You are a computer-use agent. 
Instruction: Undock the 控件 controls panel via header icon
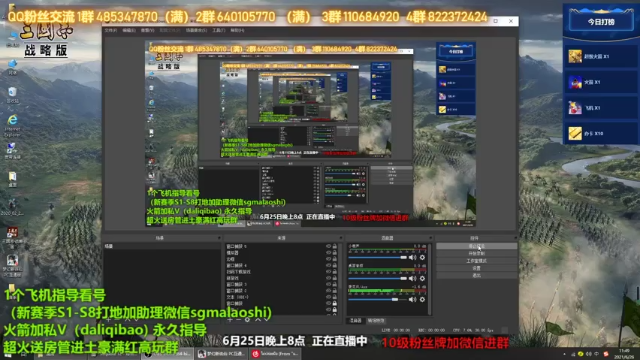tap(515, 238)
